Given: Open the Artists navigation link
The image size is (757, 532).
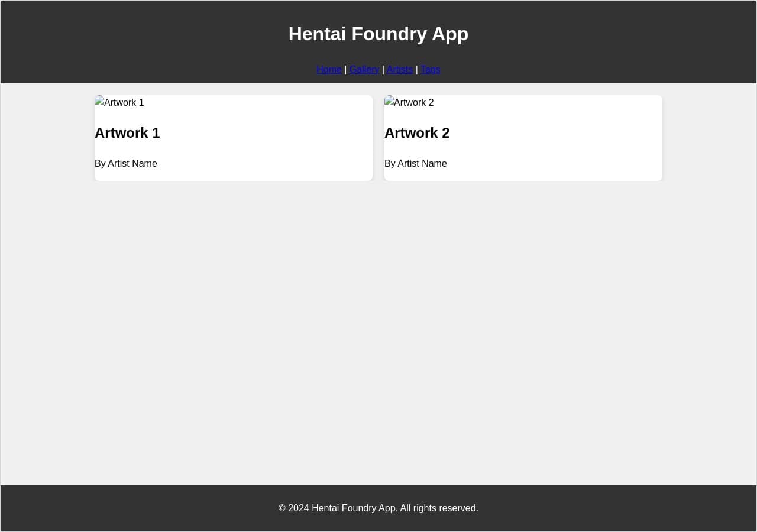Looking at the screenshot, I should pyautogui.click(x=400, y=69).
